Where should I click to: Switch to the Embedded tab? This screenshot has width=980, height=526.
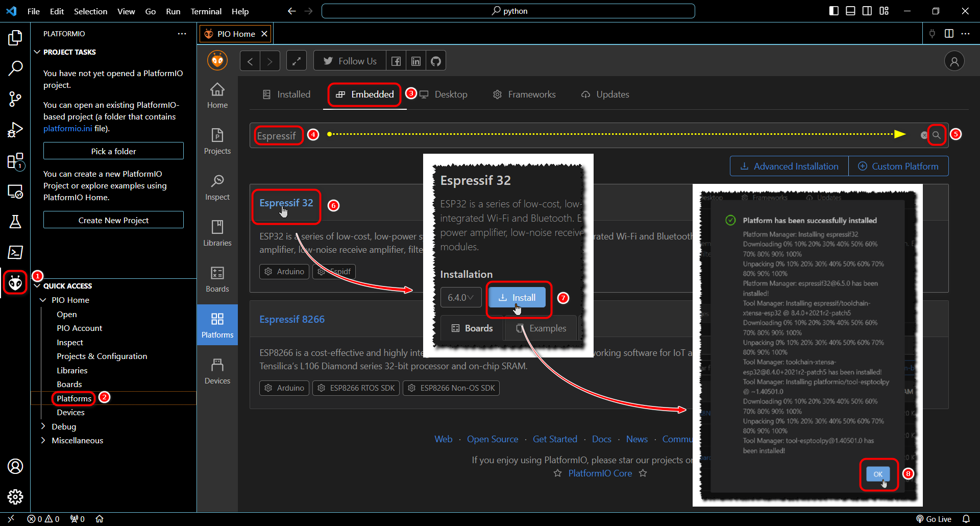[x=365, y=94]
